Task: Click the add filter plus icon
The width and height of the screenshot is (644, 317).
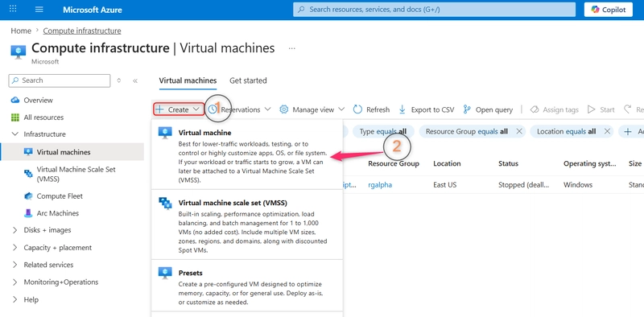Action: 628,131
